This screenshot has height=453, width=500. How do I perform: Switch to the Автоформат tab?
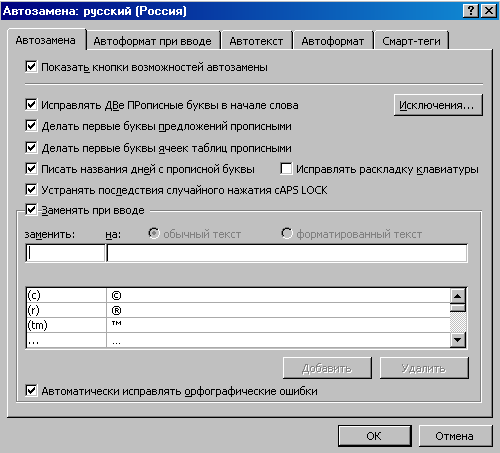click(x=333, y=41)
